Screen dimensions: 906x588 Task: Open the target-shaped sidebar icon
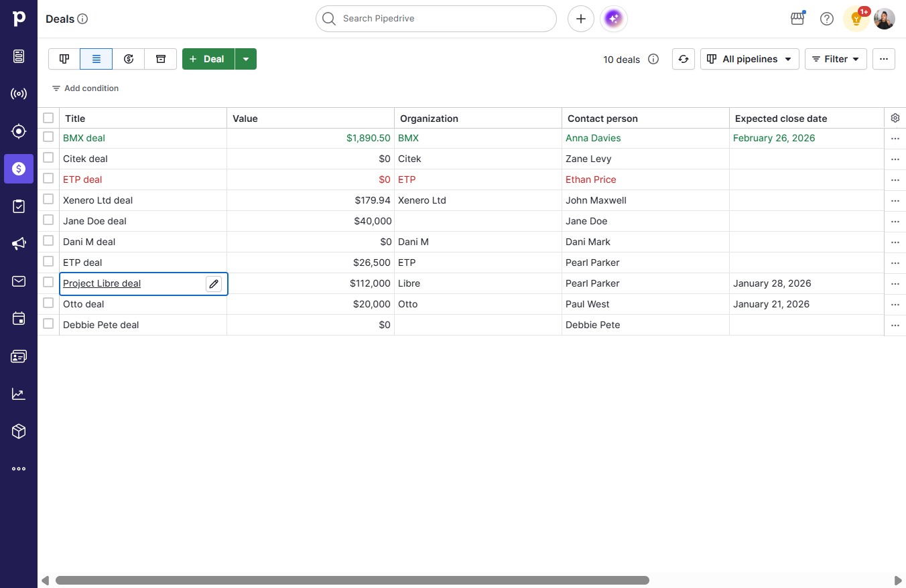click(19, 131)
